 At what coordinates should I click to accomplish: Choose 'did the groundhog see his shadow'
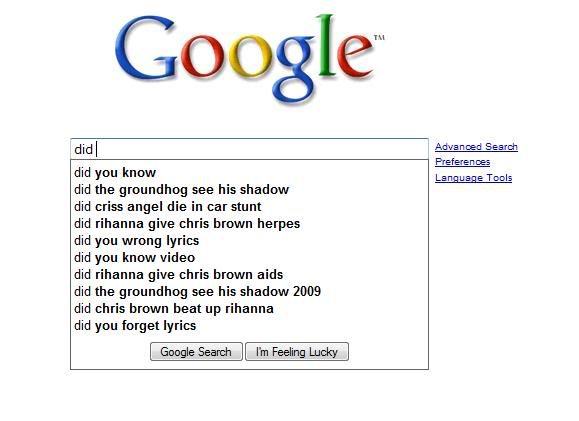[249, 189]
